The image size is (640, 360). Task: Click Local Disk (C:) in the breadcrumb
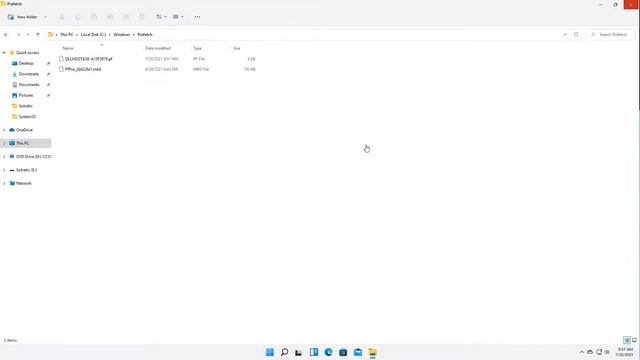coord(93,35)
